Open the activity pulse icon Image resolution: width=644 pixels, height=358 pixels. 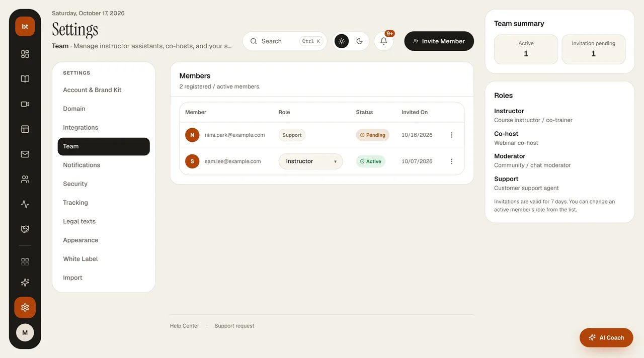(x=25, y=205)
